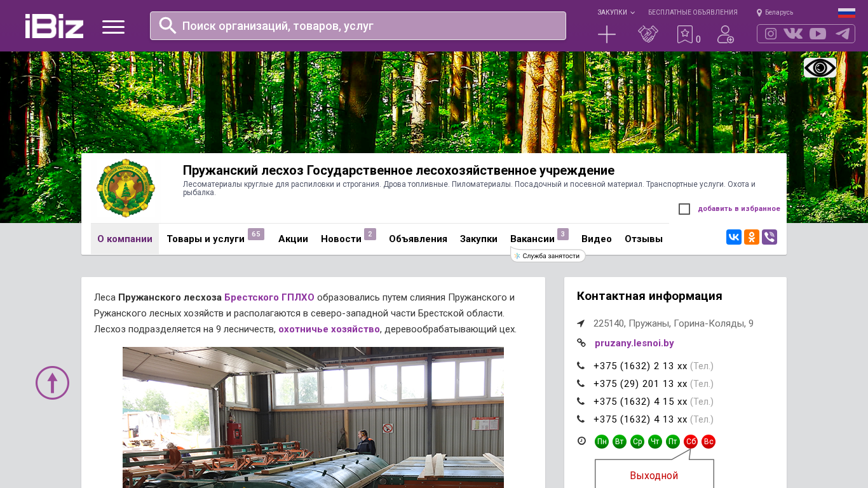Image resolution: width=868 pixels, height=488 pixels.
Task: Go to the Новости tab
Action: pyautogui.click(x=341, y=239)
